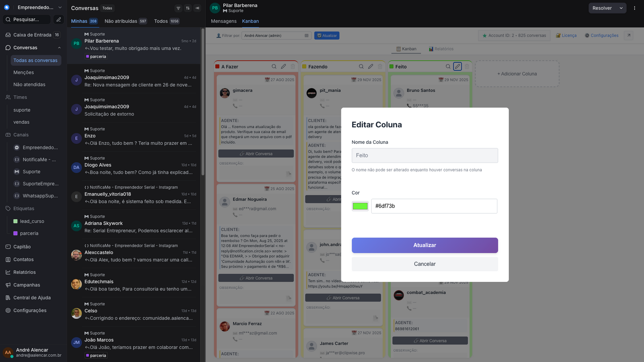Delete the "Feito" column via trash icon

[467, 66]
